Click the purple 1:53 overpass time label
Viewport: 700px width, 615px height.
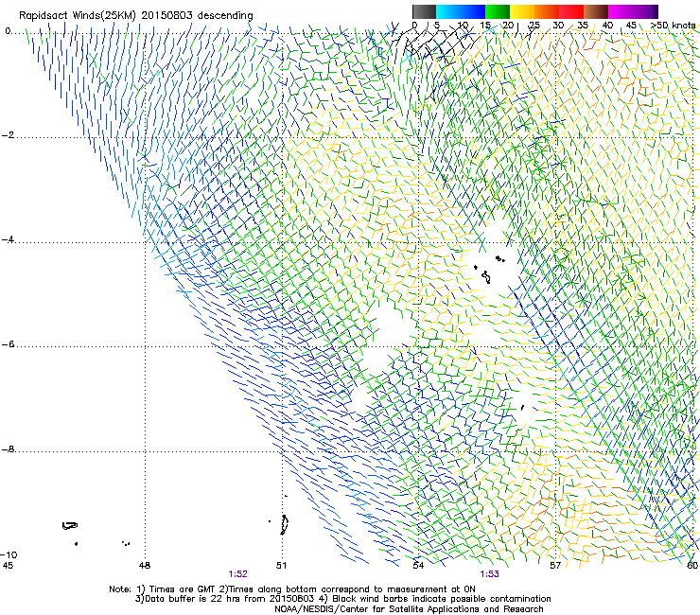pos(489,574)
